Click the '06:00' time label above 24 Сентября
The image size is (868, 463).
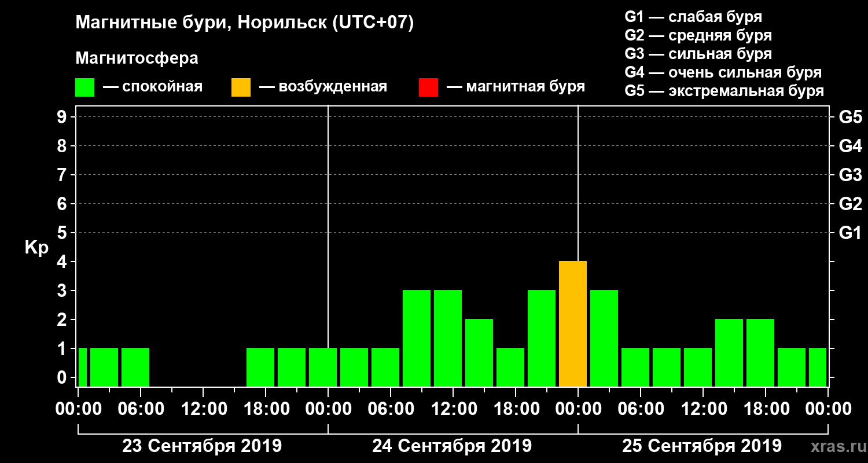coord(390,409)
